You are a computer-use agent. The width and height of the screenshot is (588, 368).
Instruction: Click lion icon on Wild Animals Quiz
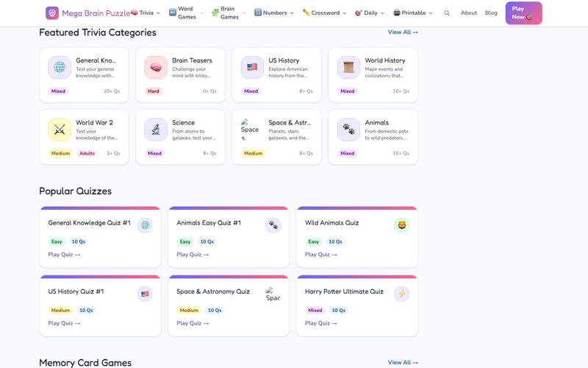click(x=401, y=225)
